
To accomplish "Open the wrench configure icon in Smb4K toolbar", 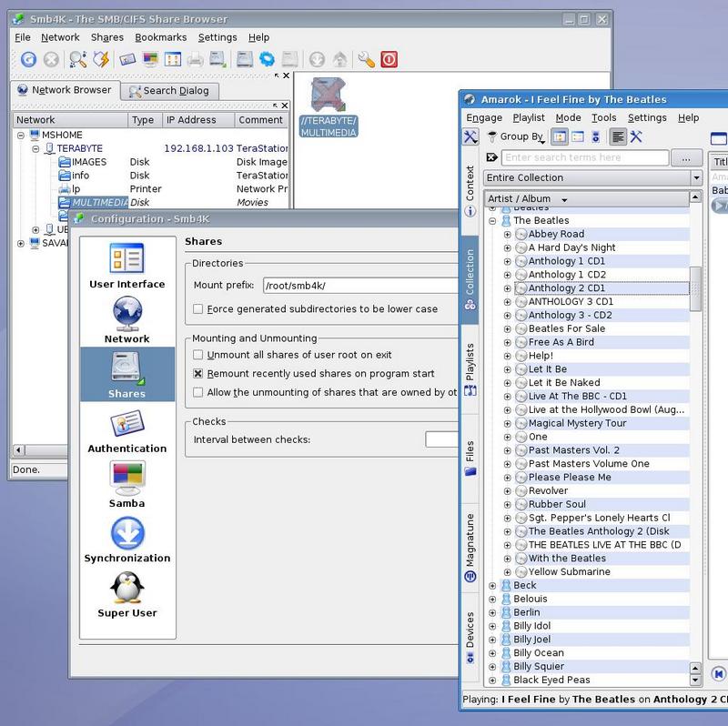I will coord(367,59).
